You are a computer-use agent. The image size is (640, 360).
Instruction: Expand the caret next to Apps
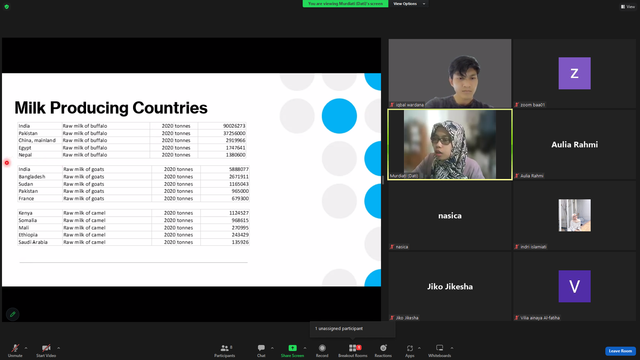419,348
